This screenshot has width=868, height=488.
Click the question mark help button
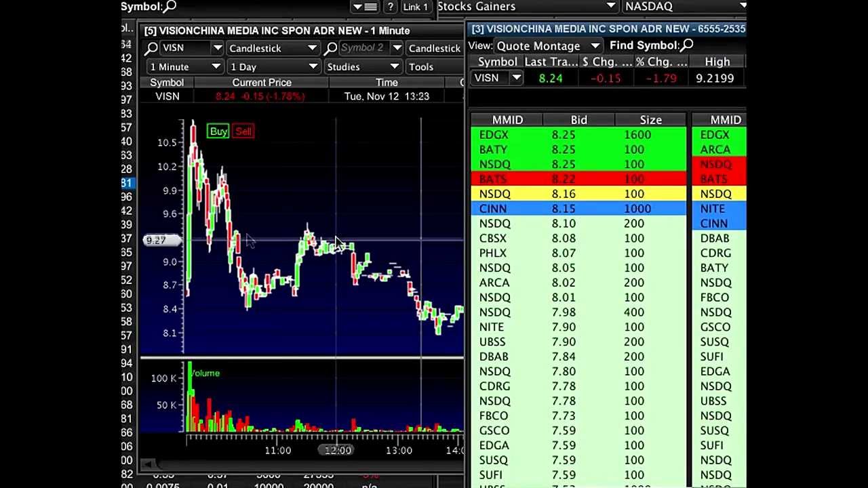[390, 7]
